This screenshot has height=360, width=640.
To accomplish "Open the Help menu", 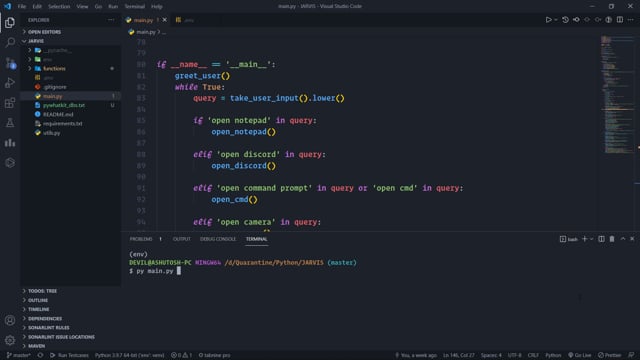I will point(157,7).
